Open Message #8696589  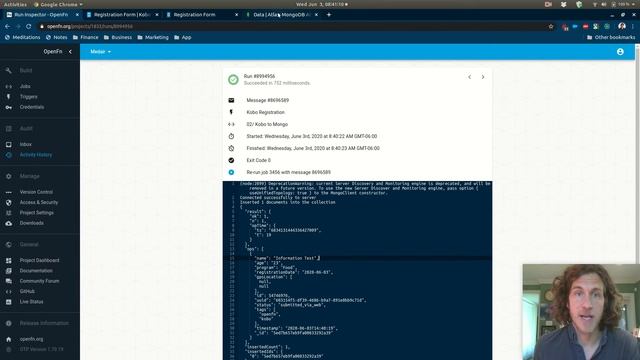[x=267, y=100]
